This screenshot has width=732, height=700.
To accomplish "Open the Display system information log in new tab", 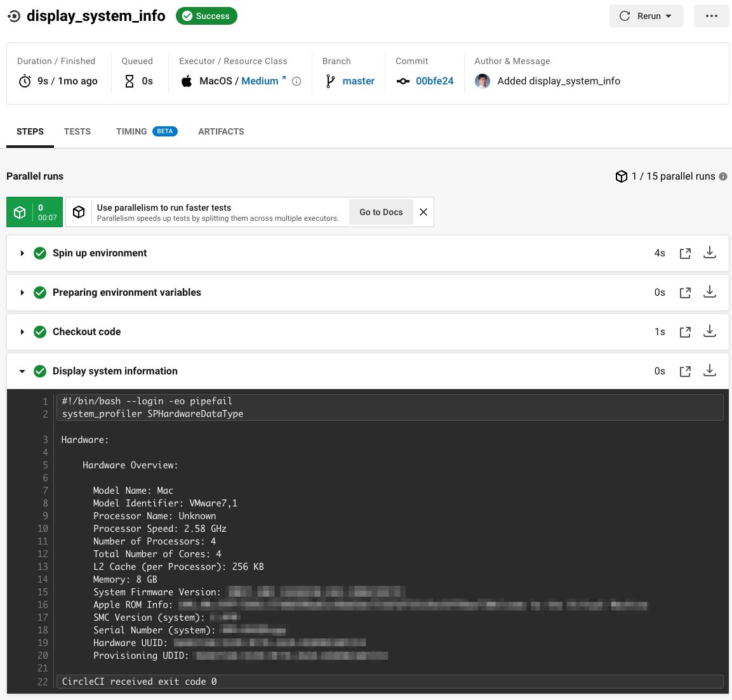I will (x=685, y=371).
